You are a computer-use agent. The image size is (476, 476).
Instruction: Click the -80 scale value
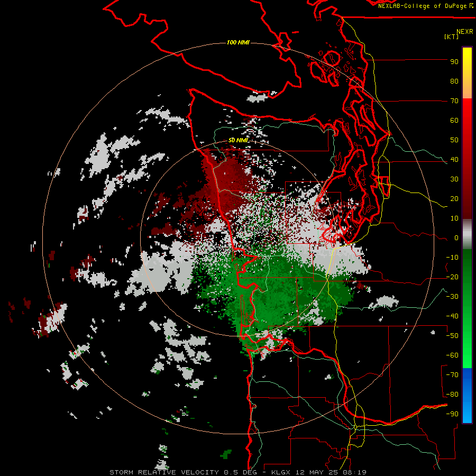452,395
